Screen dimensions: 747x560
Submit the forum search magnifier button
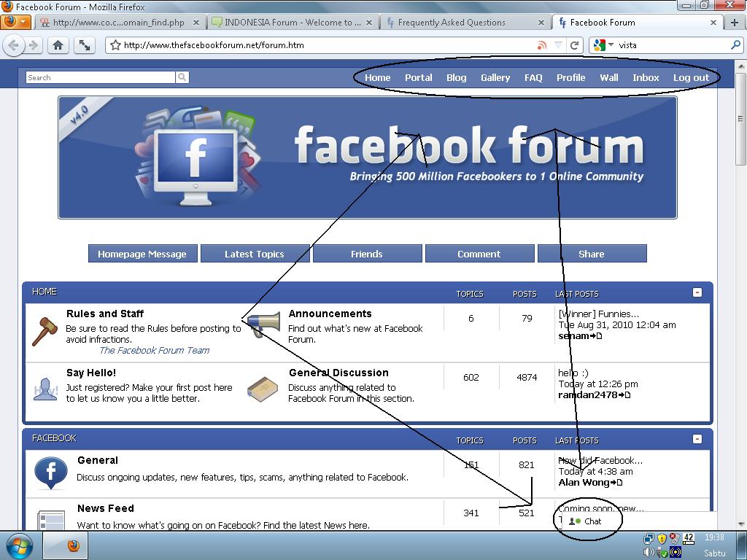pos(182,77)
